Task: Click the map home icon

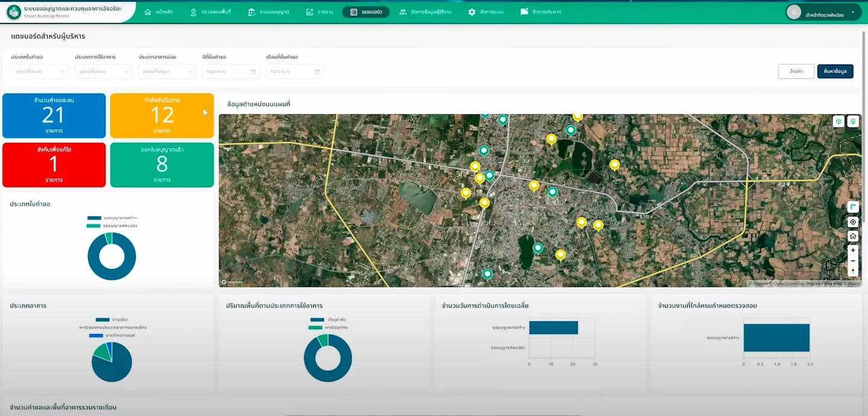Action: (853, 236)
